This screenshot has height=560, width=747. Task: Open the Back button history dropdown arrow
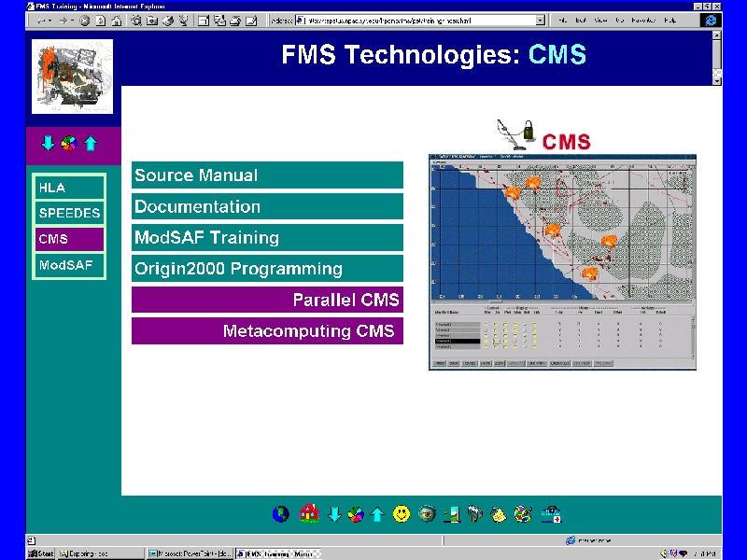click(x=49, y=21)
